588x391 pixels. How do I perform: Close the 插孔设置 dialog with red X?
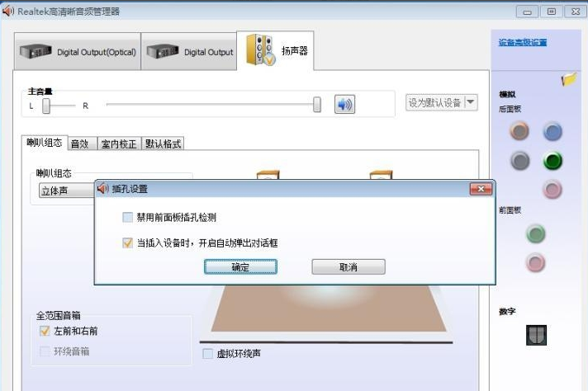point(481,189)
